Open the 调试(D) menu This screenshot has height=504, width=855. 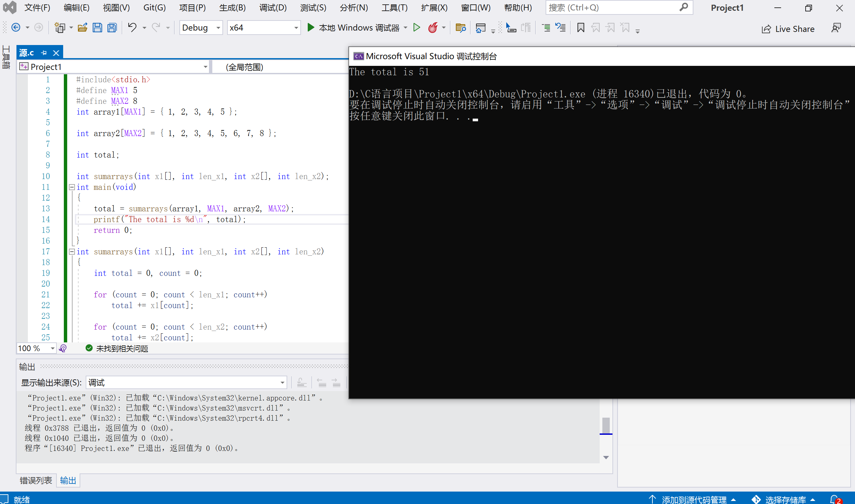coord(273,7)
